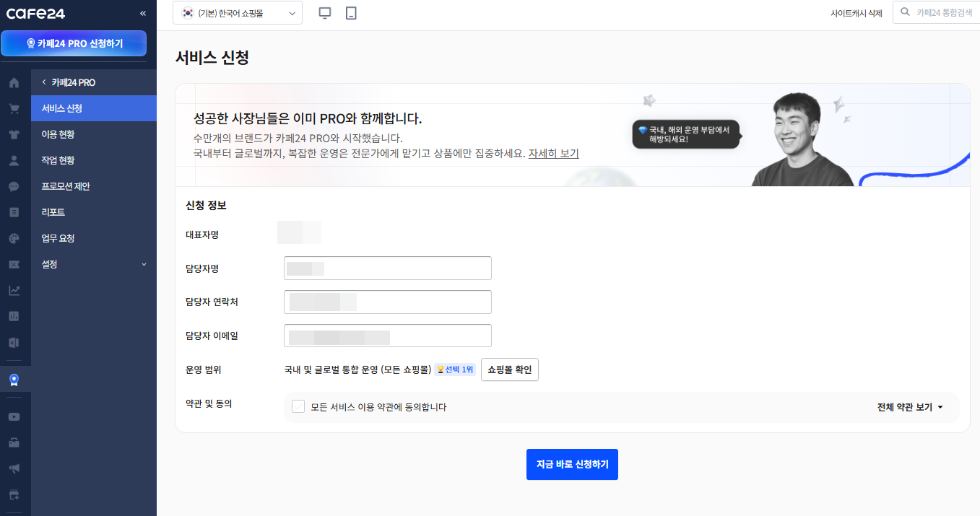Click the 쇼핑몰 확인 button

tap(509, 369)
